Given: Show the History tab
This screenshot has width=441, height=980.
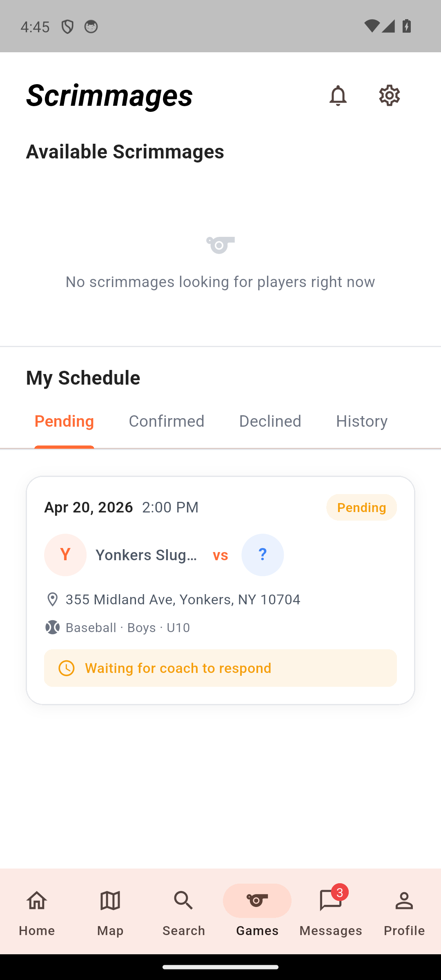Looking at the screenshot, I should click(361, 421).
